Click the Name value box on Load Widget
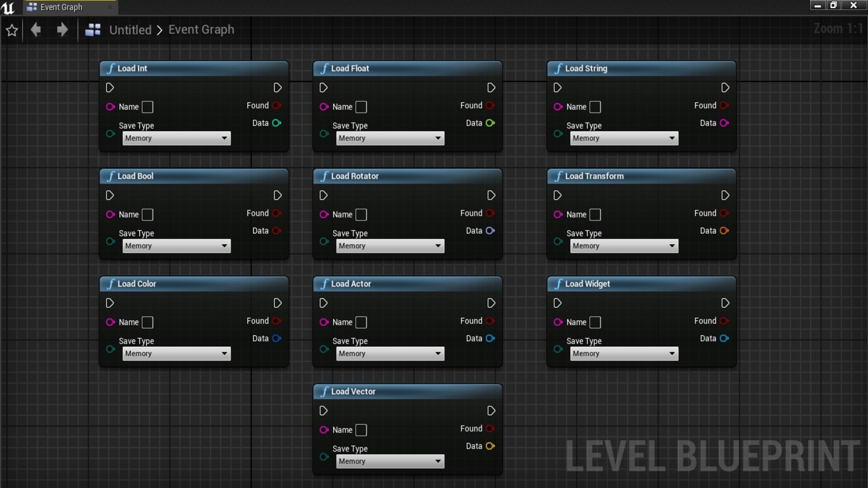868x488 pixels. (595, 323)
